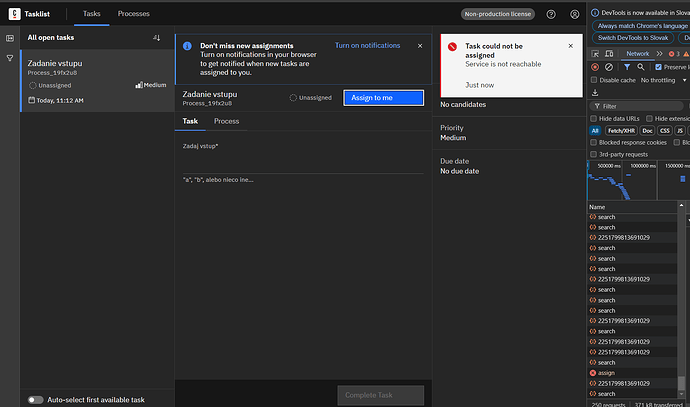
Task: Select the Zadanie vstupu task card
Action: click(97, 81)
